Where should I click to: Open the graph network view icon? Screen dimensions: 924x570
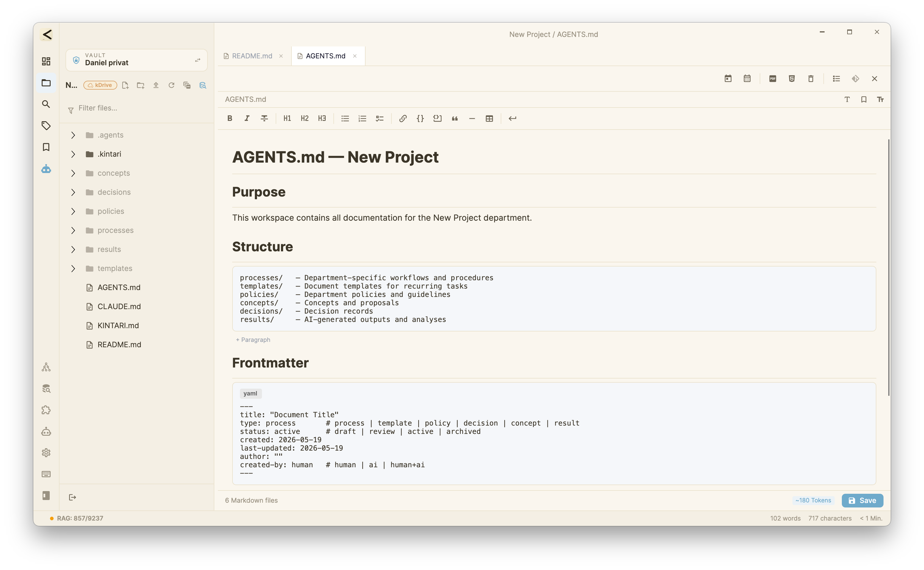(46, 367)
